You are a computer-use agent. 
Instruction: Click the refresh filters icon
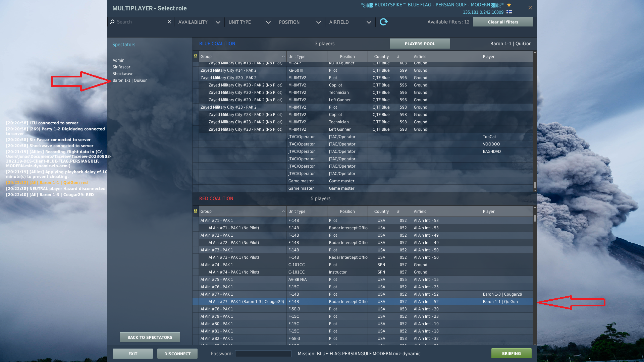click(383, 22)
